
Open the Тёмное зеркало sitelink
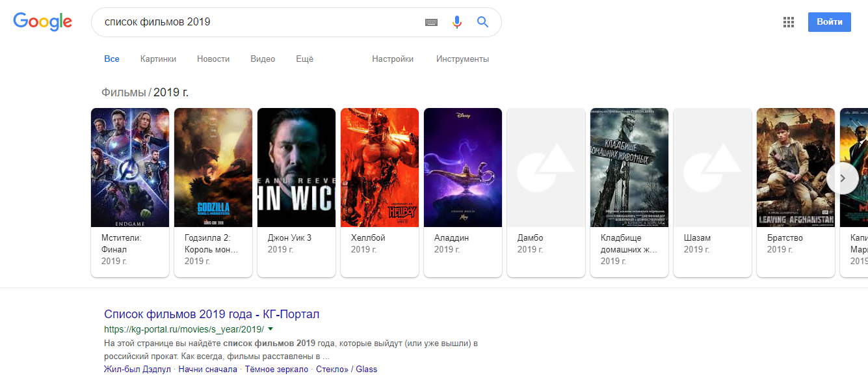(276, 369)
